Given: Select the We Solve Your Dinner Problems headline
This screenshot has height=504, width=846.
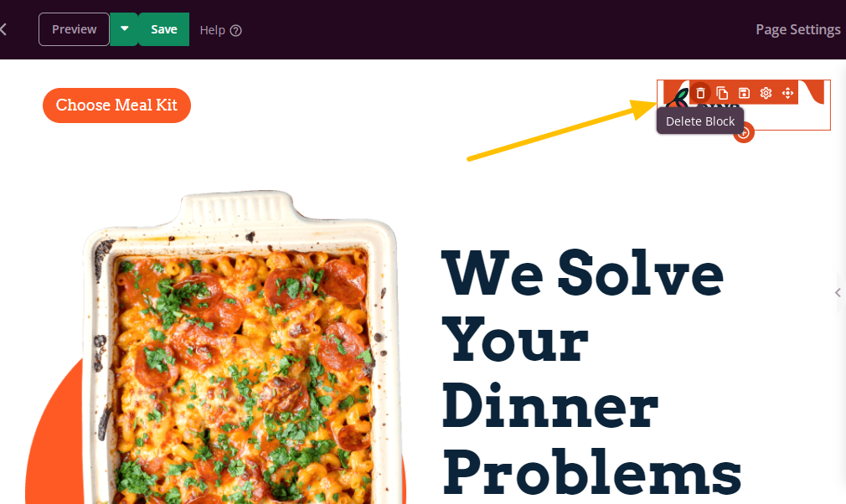Looking at the screenshot, I should click(591, 372).
